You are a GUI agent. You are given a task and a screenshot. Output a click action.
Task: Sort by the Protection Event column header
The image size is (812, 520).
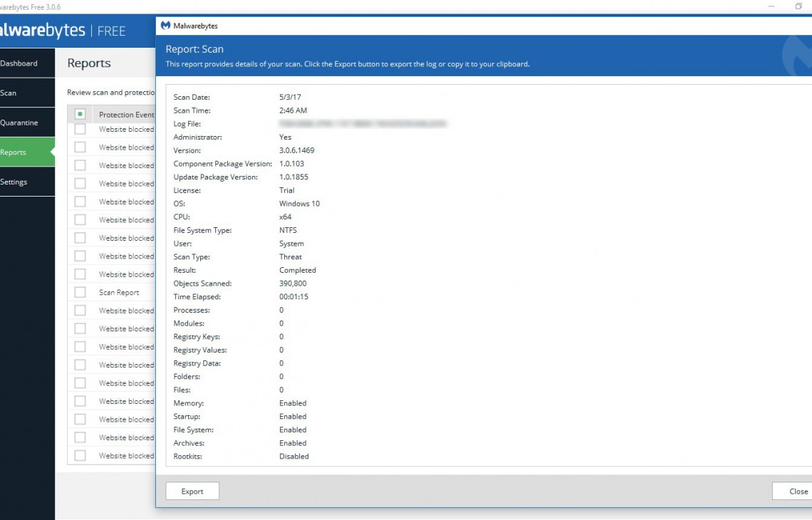click(126, 115)
